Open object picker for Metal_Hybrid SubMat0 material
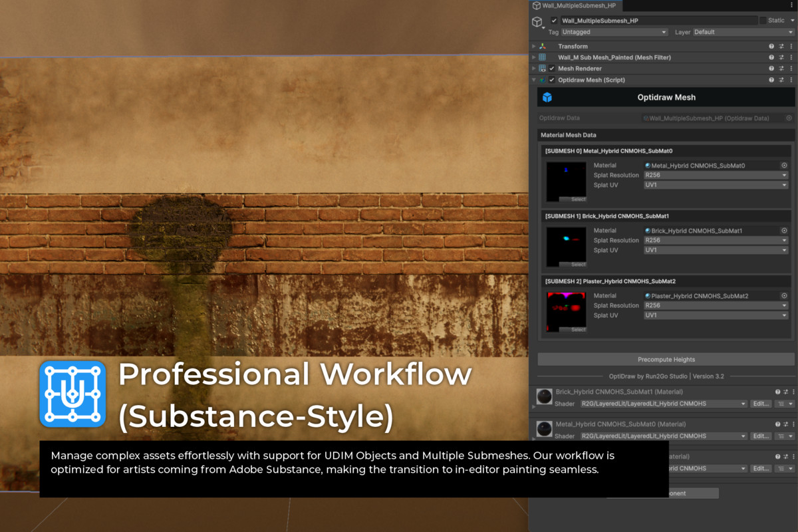The width and height of the screenshot is (798, 532). (x=784, y=166)
